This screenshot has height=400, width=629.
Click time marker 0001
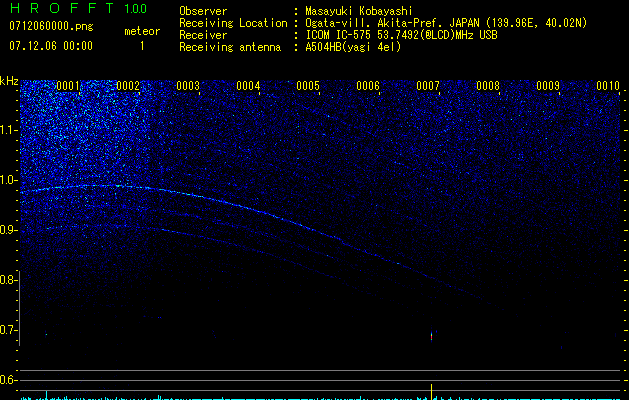pyautogui.click(x=68, y=86)
